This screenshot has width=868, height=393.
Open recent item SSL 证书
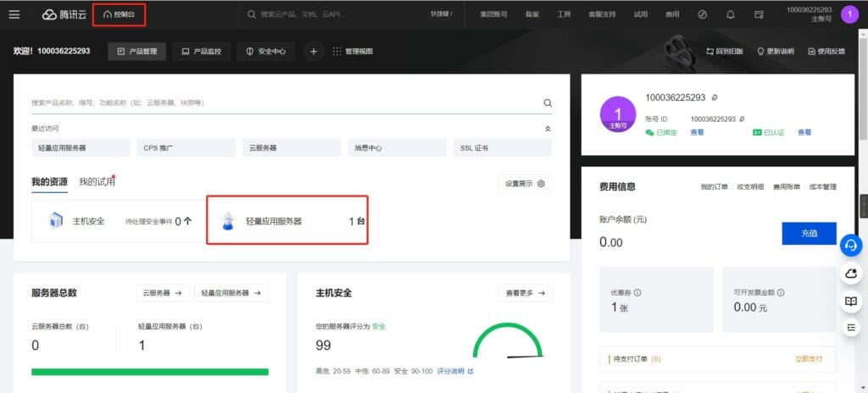pos(502,148)
